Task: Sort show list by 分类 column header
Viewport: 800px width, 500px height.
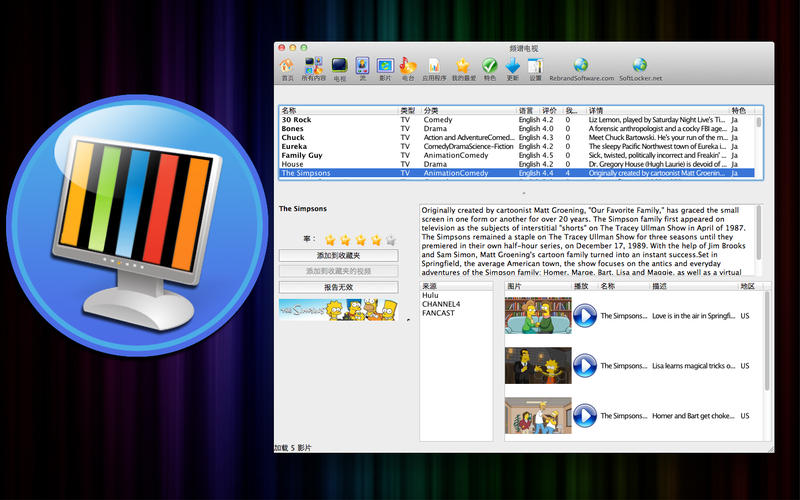Action: [469, 110]
